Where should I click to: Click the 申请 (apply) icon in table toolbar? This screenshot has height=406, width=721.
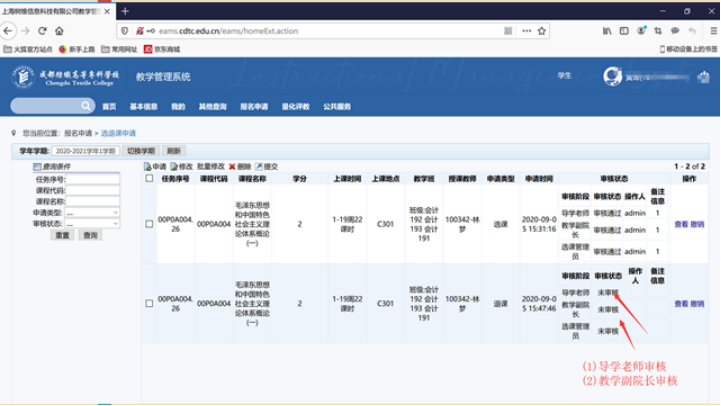click(x=149, y=166)
